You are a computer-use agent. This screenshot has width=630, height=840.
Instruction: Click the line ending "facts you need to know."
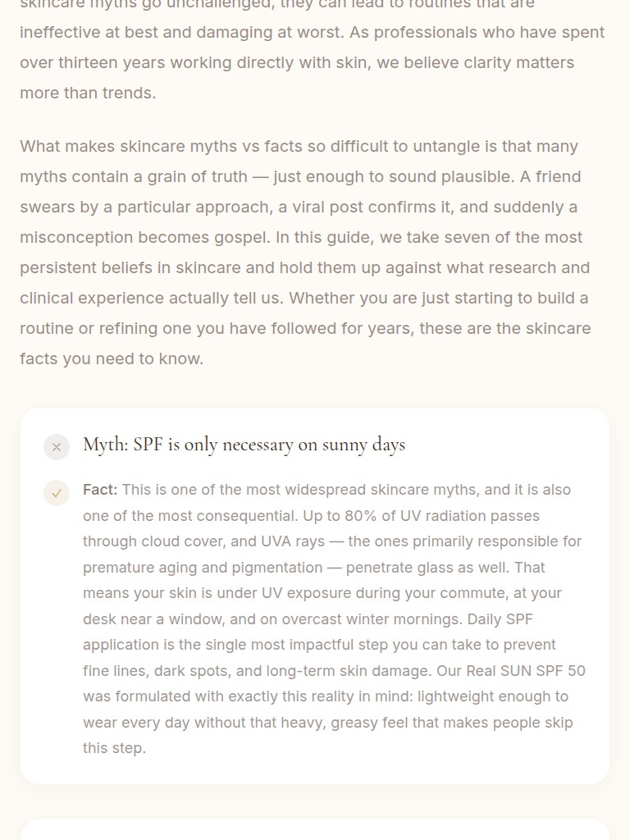point(111,359)
